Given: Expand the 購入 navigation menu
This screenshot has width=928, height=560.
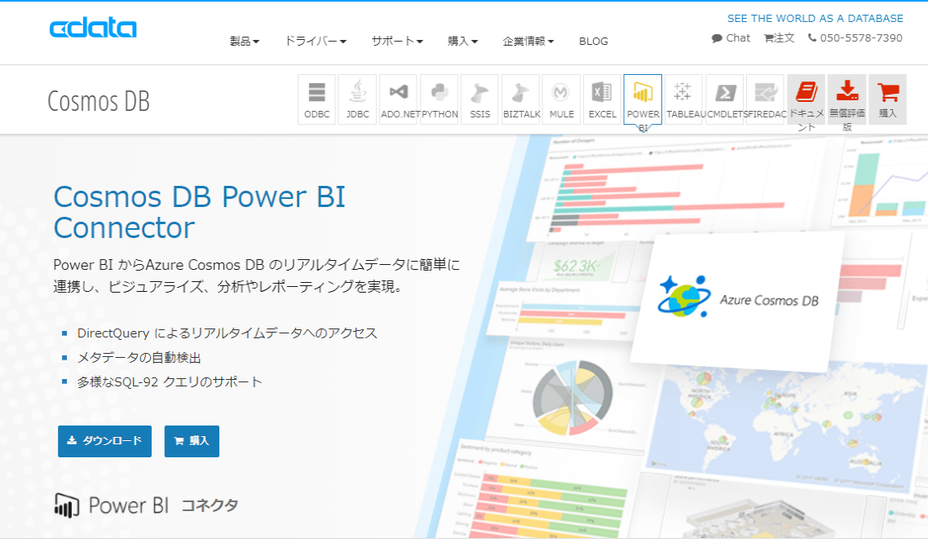Looking at the screenshot, I should [x=463, y=41].
